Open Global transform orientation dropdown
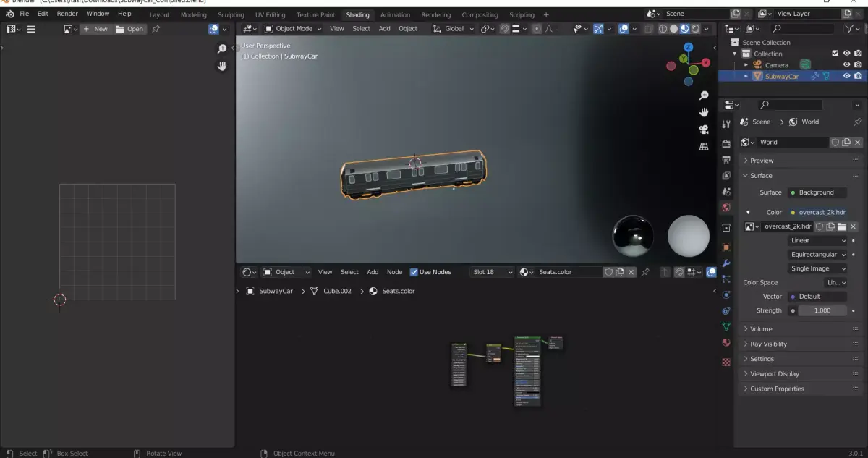The width and height of the screenshot is (868, 458). 454,29
